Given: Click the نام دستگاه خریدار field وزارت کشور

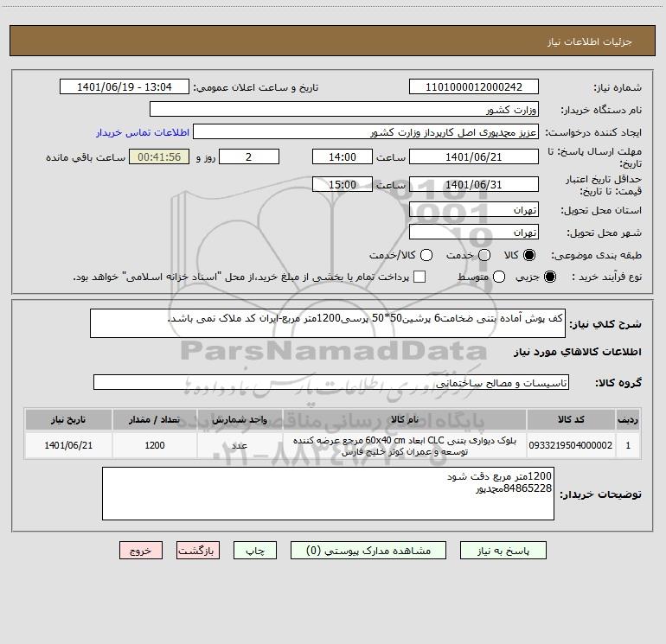Looking at the screenshot, I should click(x=344, y=110).
